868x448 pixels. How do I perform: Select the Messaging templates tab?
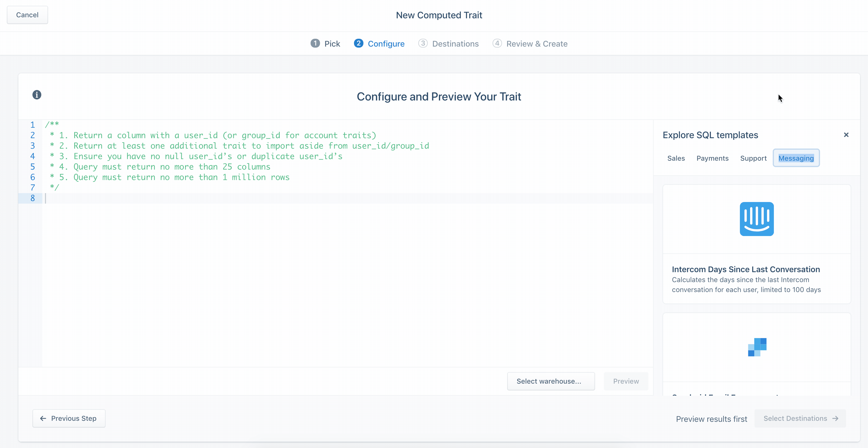click(x=796, y=158)
